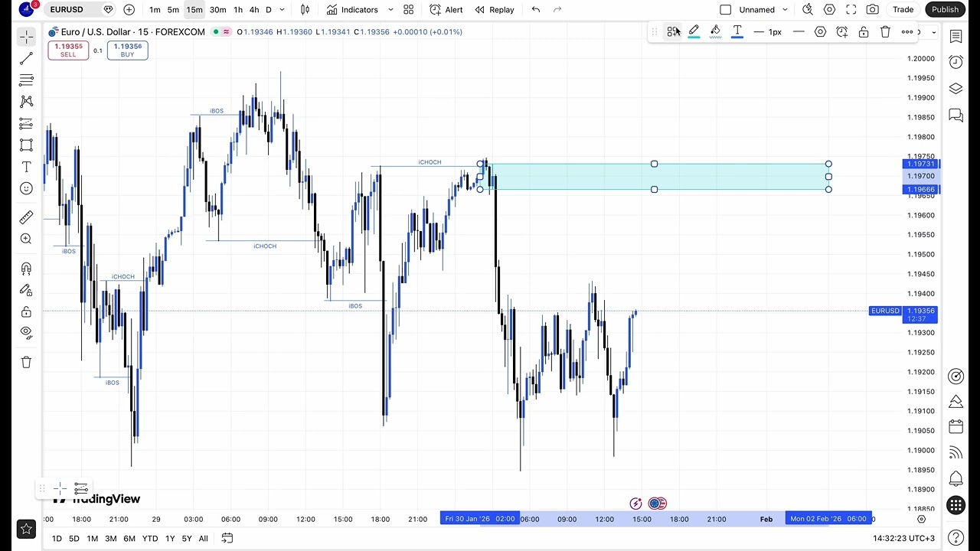Select the 15m timeframe
Viewport: 980px width, 551px height.
point(194,9)
